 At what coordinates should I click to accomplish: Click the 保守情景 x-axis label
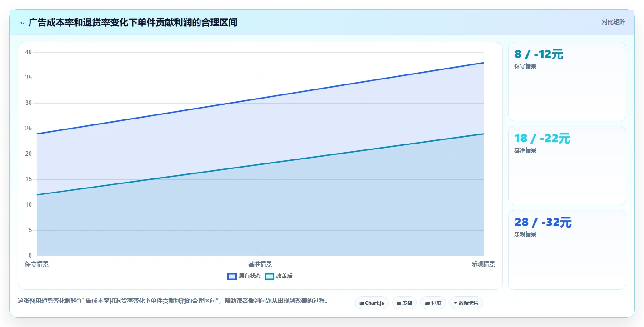point(37,264)
